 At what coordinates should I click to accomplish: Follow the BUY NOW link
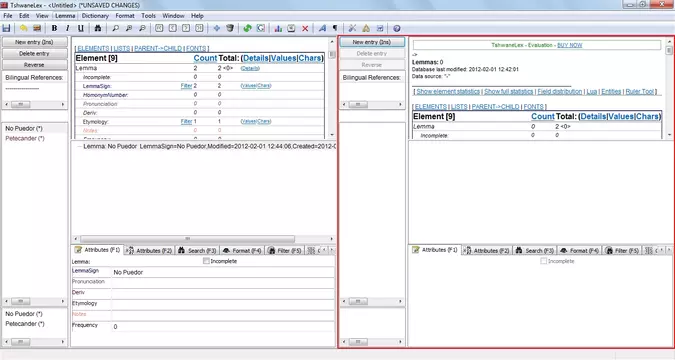[x=570, y=45]
